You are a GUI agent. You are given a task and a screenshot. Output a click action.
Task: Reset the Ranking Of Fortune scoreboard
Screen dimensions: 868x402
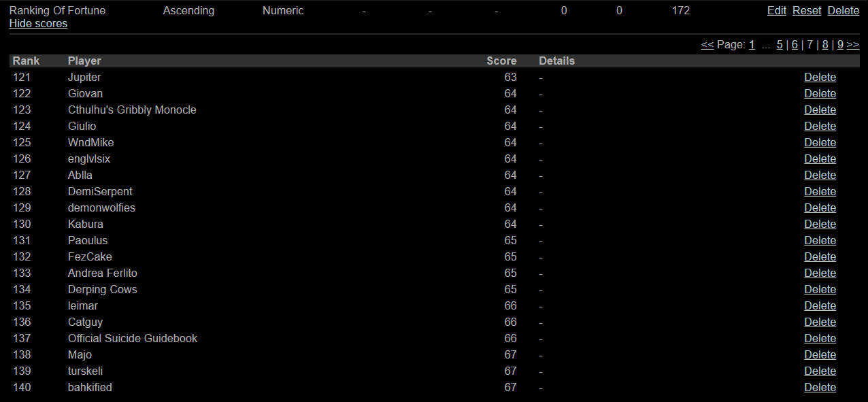[807, 11]
